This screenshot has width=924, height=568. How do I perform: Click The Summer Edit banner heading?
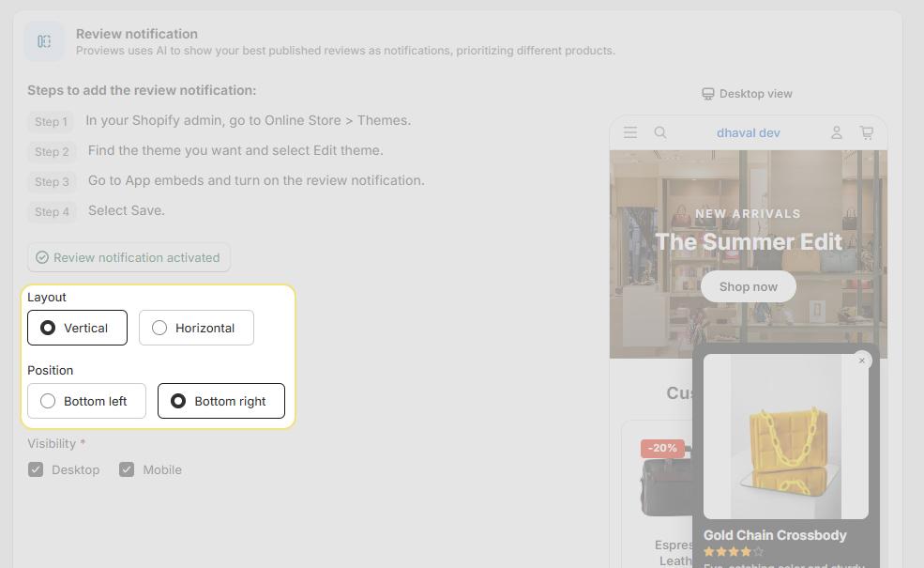coord(749,242)
